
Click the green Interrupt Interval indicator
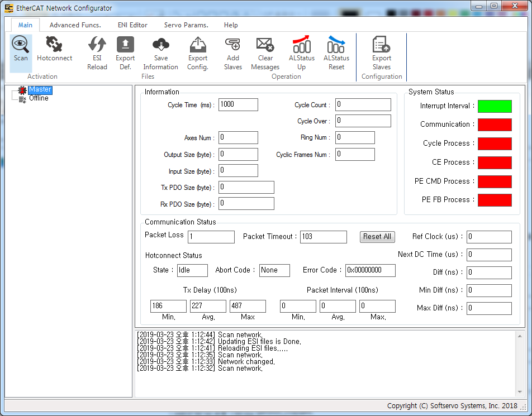tap(495, 106)
